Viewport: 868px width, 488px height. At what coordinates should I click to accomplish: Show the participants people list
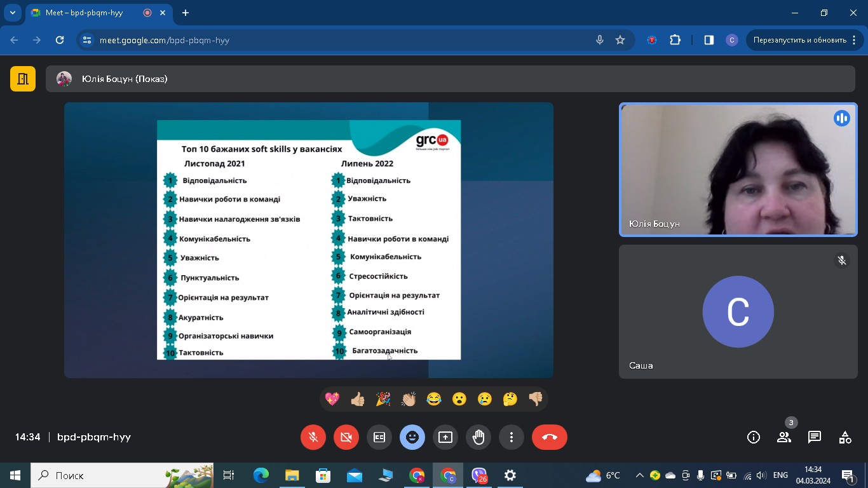(783, 437)
